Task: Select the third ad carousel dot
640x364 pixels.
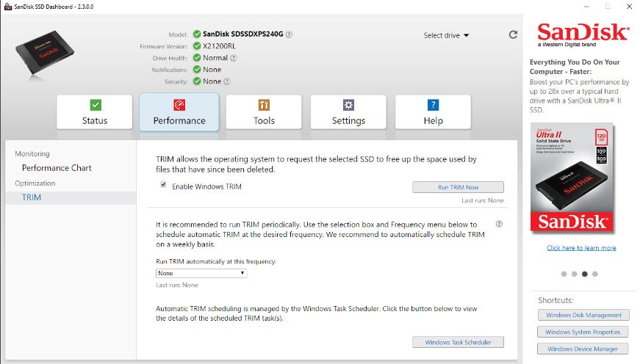Action: [x=584, y=274]
